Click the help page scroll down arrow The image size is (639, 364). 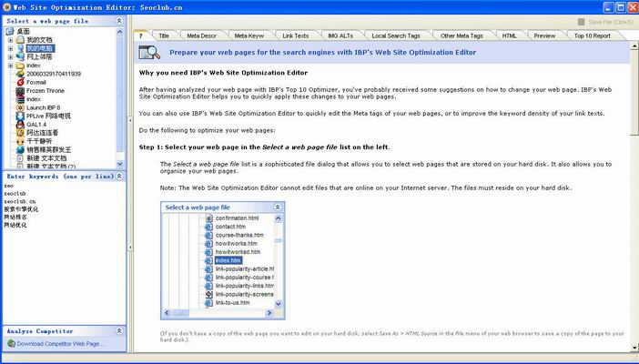click(634, 348)
